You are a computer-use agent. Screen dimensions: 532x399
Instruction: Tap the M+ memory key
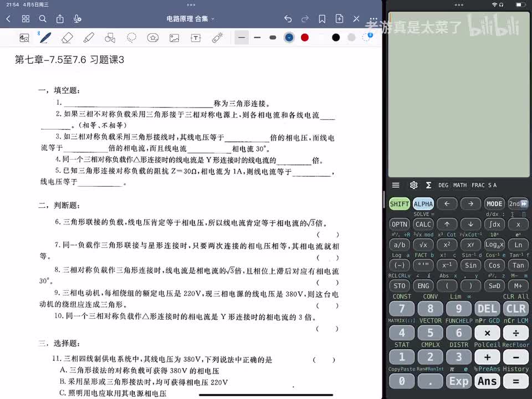[518, 286]
